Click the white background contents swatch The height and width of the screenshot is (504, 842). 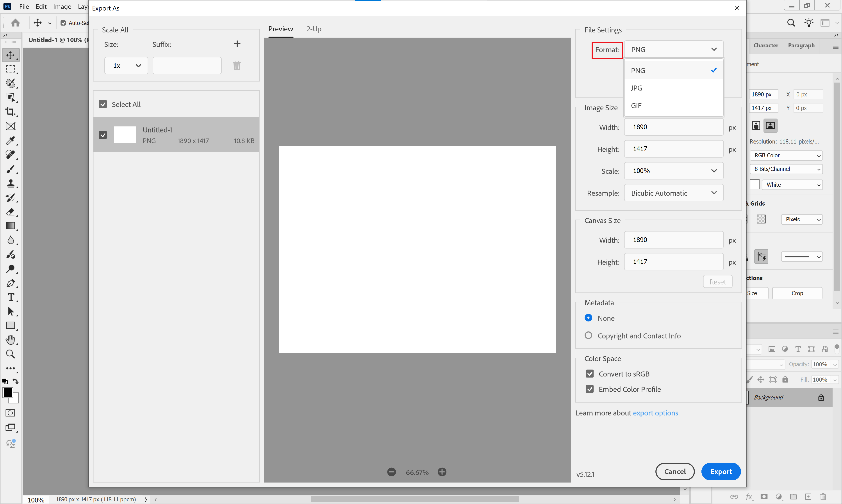(754, 185)
